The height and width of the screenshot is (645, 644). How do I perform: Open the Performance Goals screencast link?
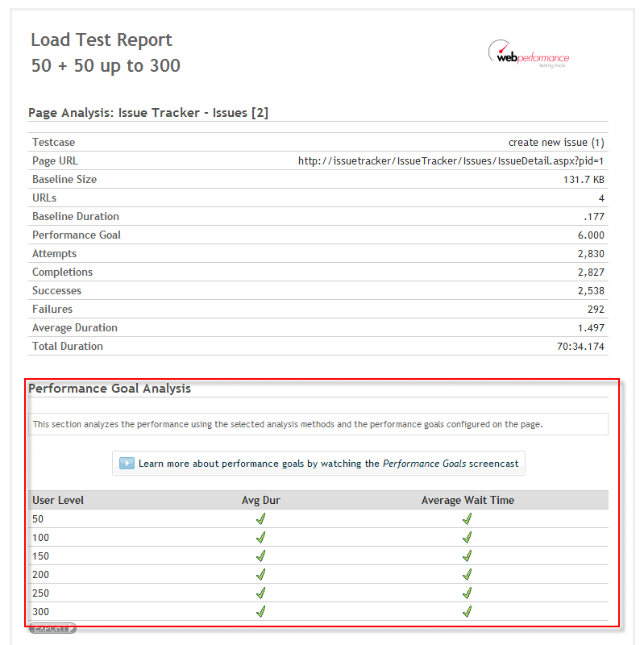[x=318, y=464]
